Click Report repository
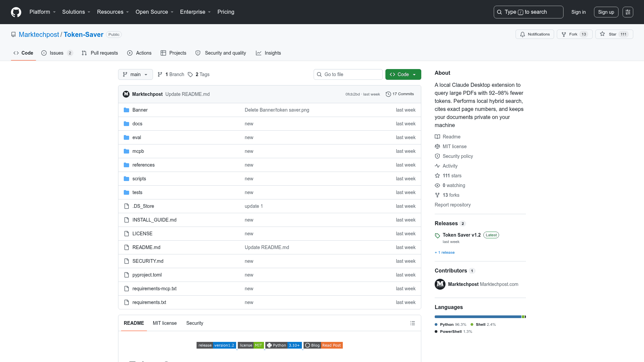644x362 pixels. click(453, 205)
